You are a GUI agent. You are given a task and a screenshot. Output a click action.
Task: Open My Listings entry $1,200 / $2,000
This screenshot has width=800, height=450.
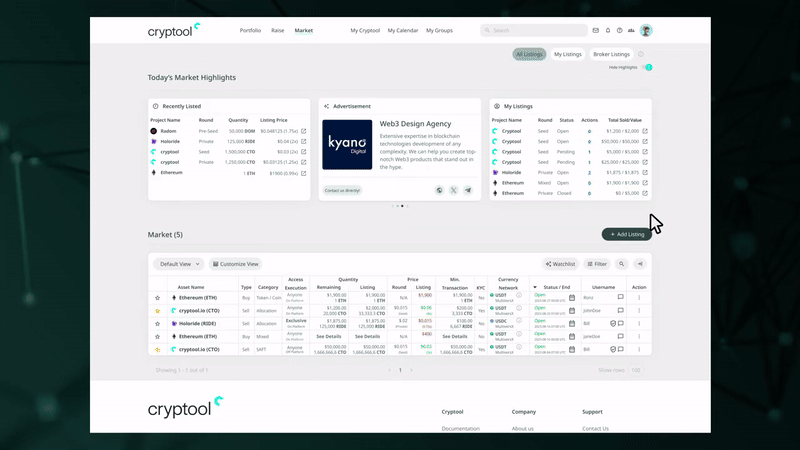coord(645,131)
